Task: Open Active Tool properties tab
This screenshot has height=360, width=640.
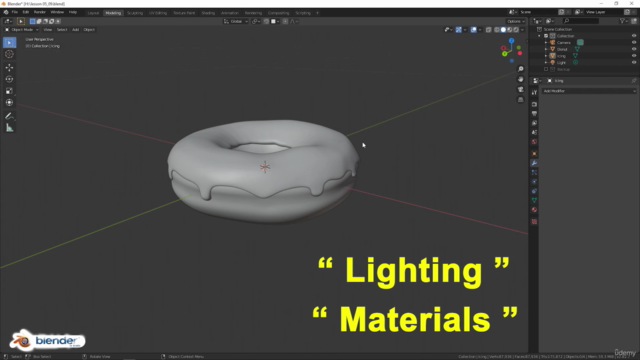Action: 534,93
